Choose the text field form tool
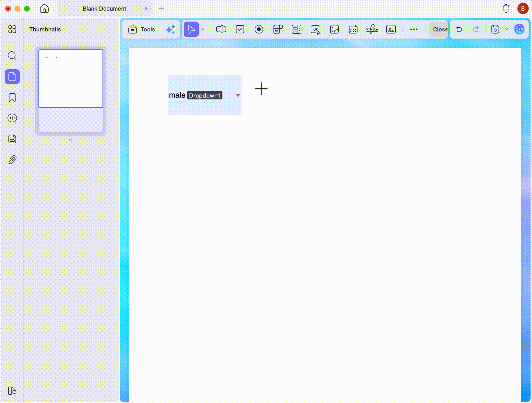The image size is (532, 403). click(x=221, y=29)
